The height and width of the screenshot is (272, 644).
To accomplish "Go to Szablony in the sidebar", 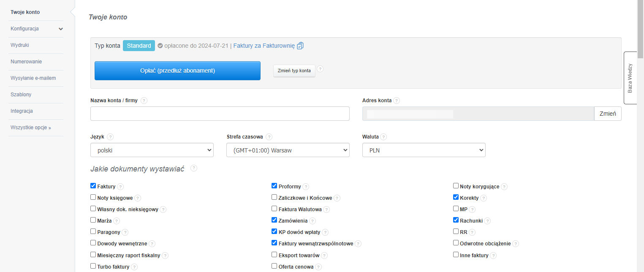I will tap(21, 95).
